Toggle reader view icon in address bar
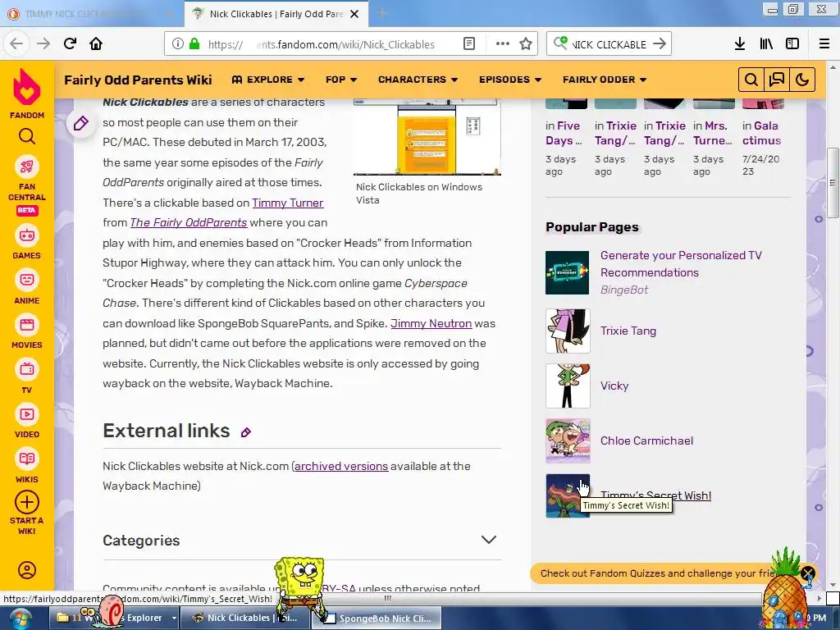The height and width of the screenshot is (630, 840). click(468, 44)
